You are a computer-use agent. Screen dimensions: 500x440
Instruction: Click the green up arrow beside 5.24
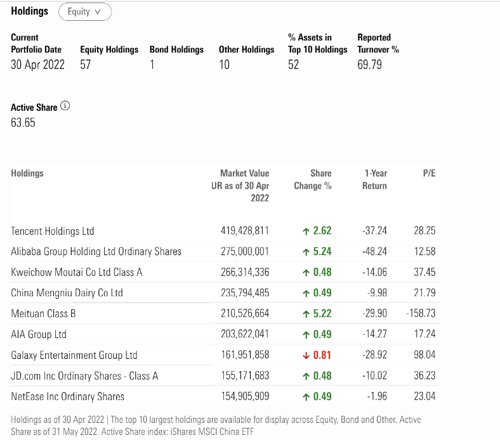306,252
